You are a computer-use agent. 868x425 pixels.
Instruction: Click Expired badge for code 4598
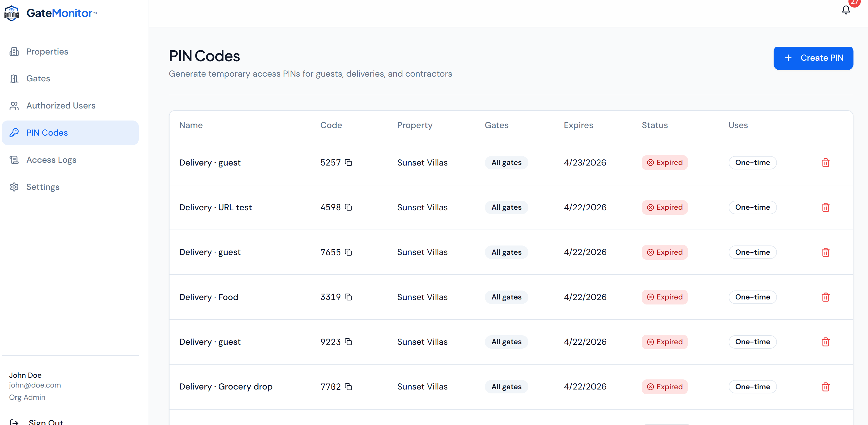pos(664,207)
